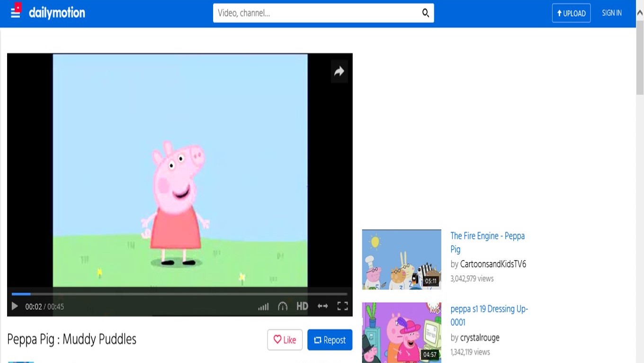The width and height of the screenshot is (644, 363).
Task: Toggle HD video quality
Action: (x=302, y=307)
